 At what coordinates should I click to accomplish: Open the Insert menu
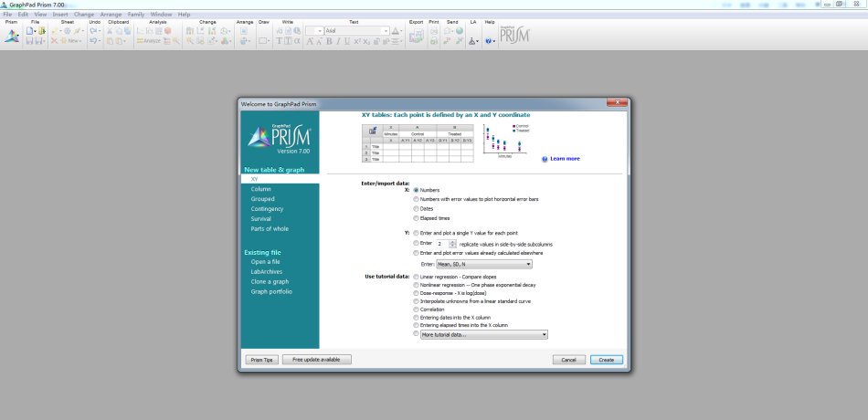60,15
